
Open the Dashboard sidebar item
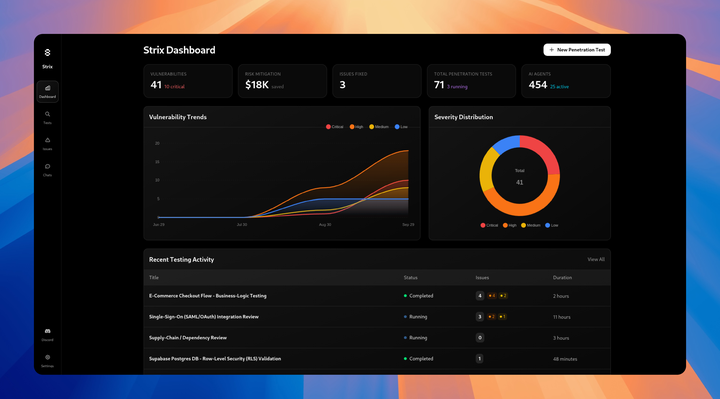47,91
